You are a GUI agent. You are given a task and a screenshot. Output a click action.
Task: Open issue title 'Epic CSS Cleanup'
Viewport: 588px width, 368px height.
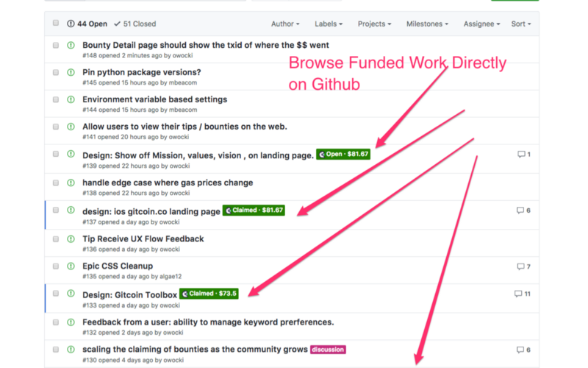pyautogui.click(x=118, y=266)
